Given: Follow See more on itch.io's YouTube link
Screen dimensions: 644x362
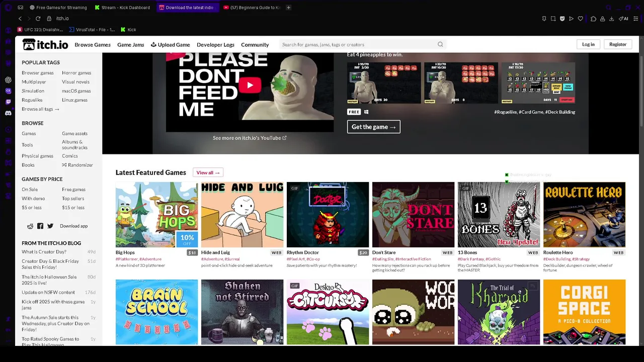Looking at the screenshot, I should point(250,138).
